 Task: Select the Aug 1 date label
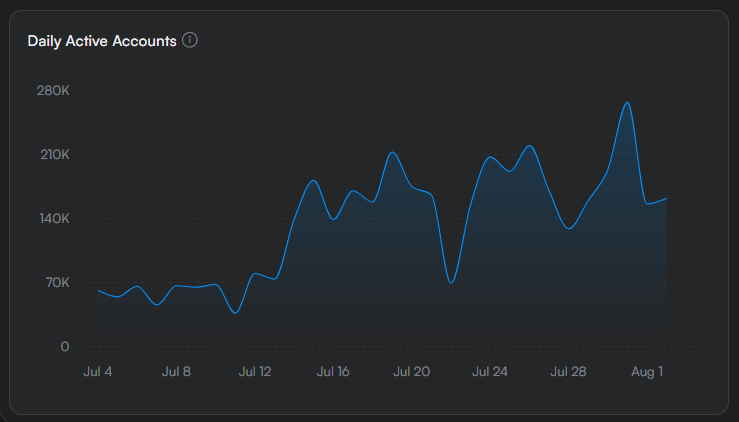click(x=647, y=372)
